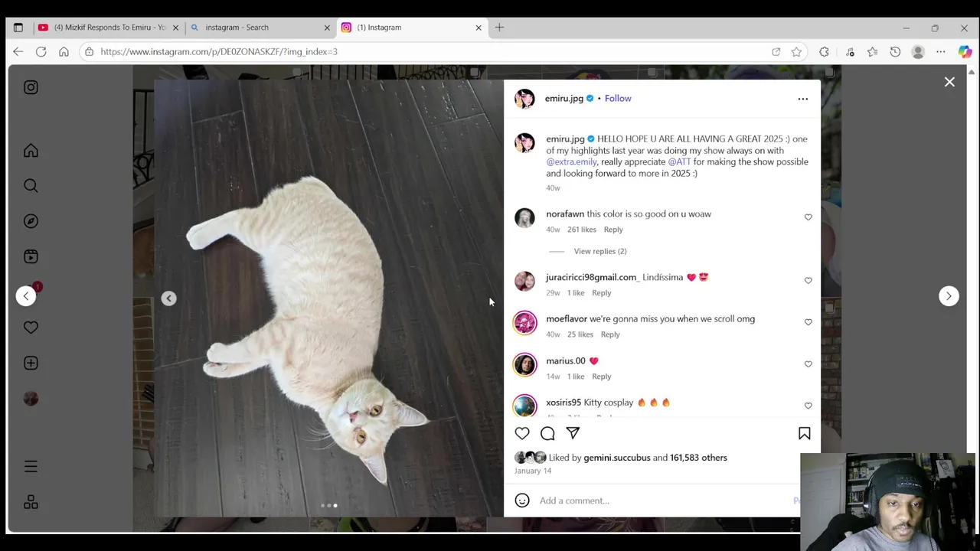
Task: Add page to favorites star
Action: [x=796, y=52]
